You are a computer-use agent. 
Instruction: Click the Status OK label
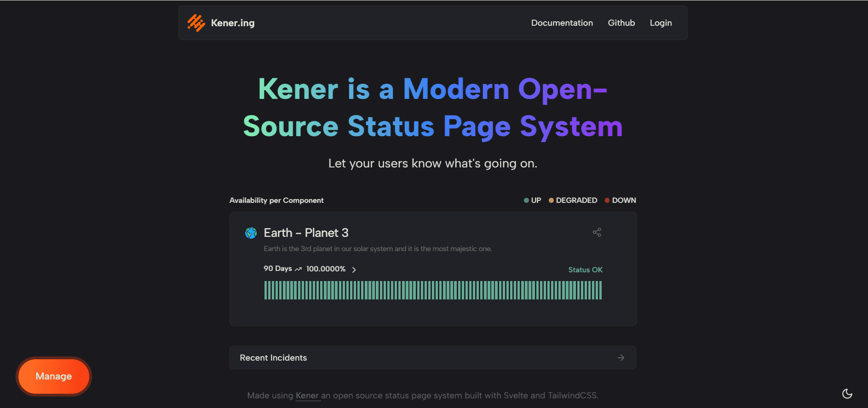[585, 270]
